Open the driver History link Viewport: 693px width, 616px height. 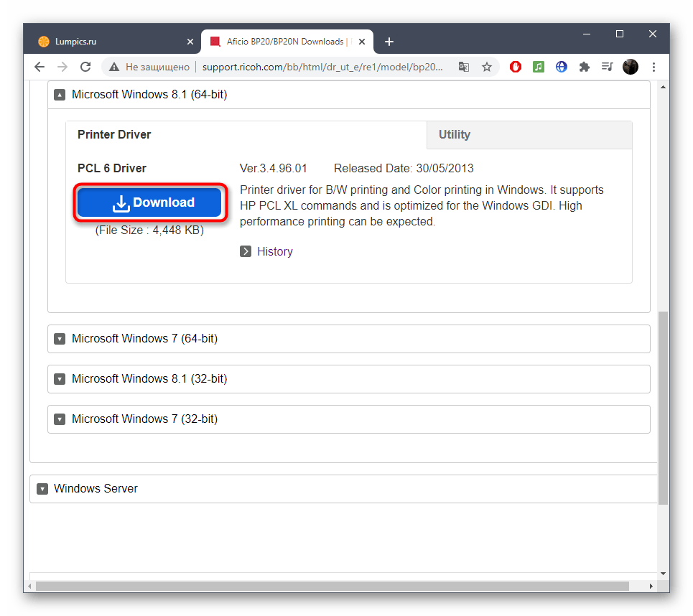[274, 251]
